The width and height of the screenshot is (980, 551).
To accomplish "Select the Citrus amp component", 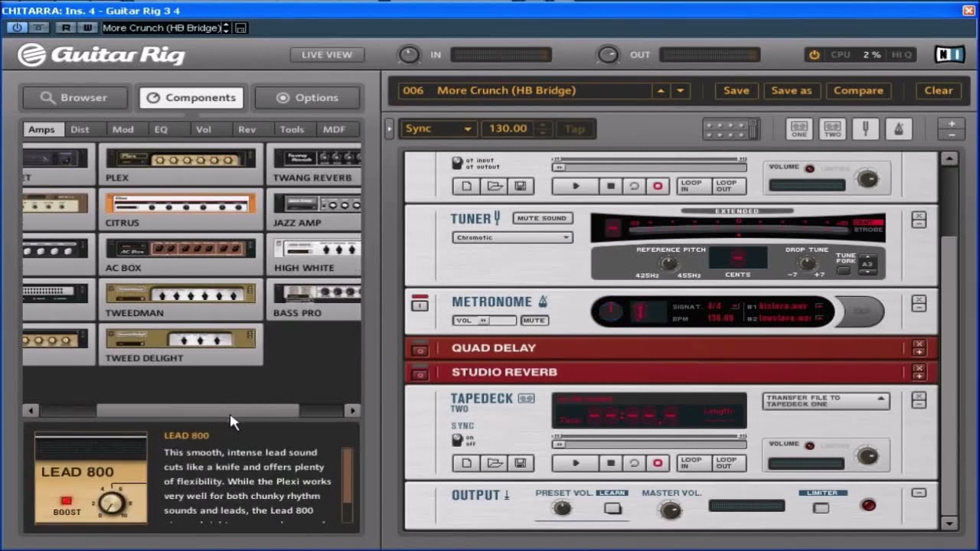I will point(181,209).
